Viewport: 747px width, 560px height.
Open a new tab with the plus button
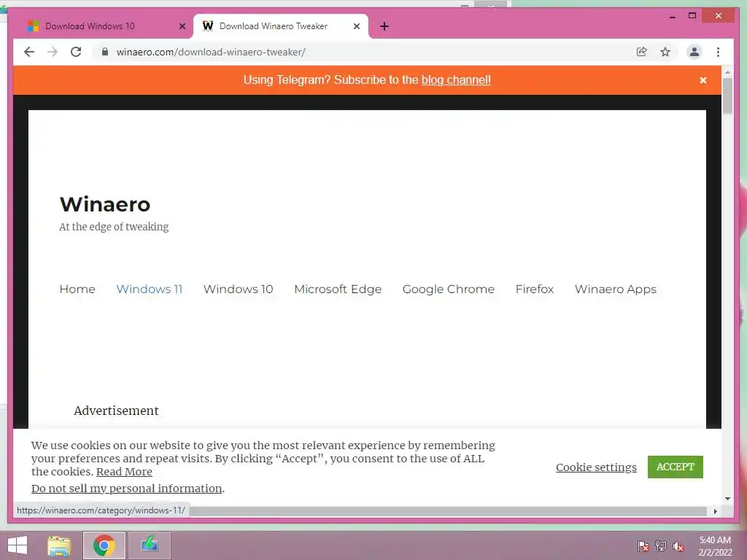coord(384,26)
